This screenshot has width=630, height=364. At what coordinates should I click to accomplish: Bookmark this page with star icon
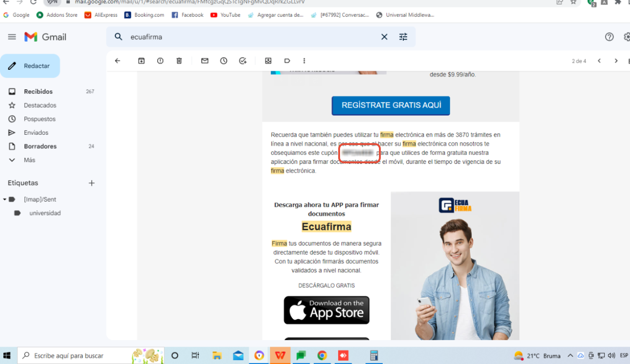(x=573, y=2)
